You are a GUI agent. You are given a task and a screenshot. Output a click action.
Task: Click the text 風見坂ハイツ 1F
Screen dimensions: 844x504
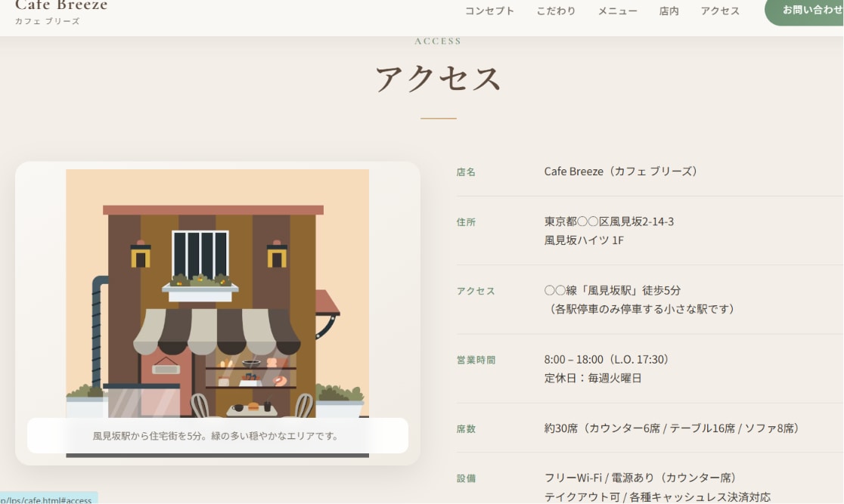[x=584, y=240]
